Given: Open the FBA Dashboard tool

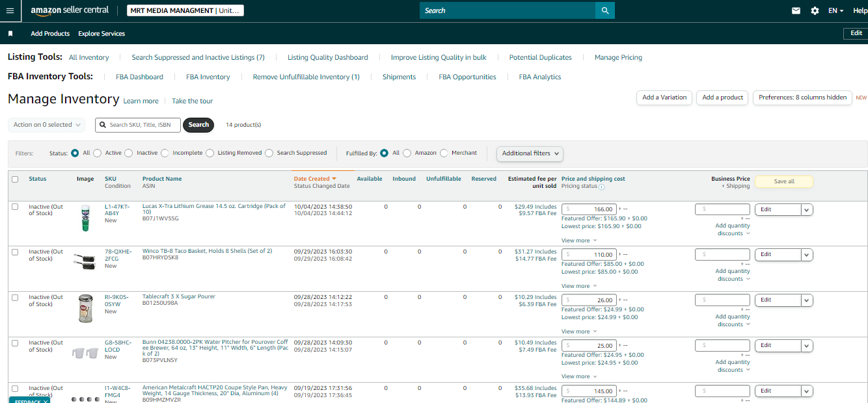Looking at the screenshot, I should click(140, 77).
